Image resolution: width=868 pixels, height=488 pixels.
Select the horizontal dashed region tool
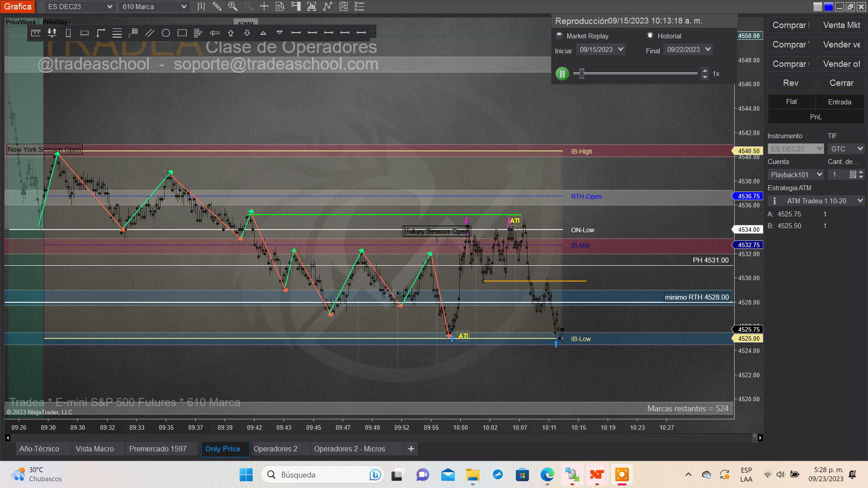pyautogui.click(x=85, y=33)
